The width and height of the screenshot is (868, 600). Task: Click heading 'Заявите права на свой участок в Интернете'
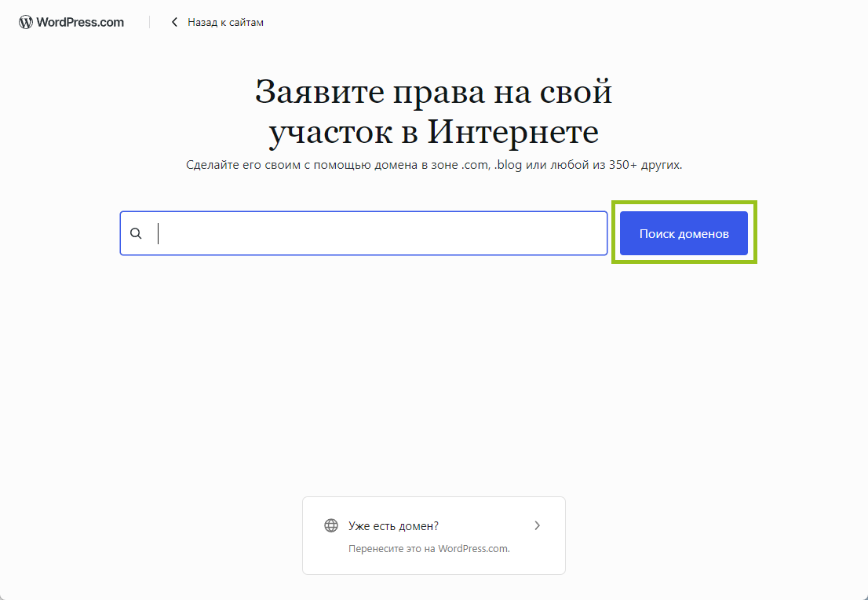[434, 112]
